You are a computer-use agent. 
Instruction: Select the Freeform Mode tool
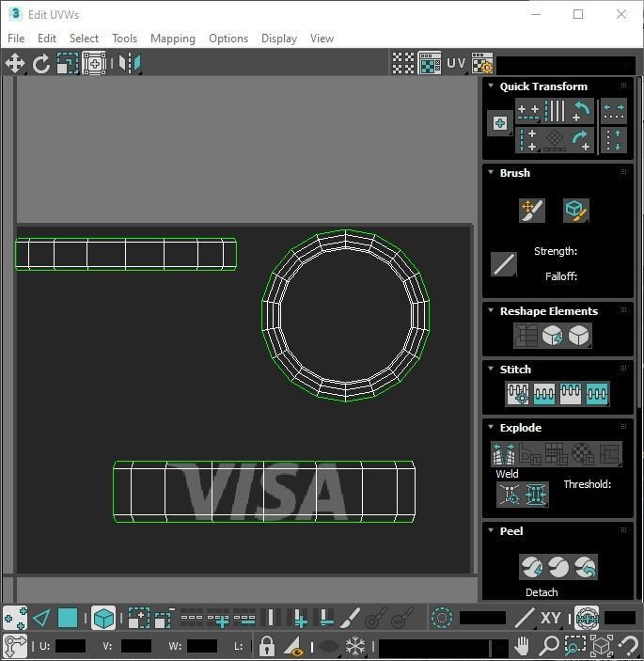94,64
